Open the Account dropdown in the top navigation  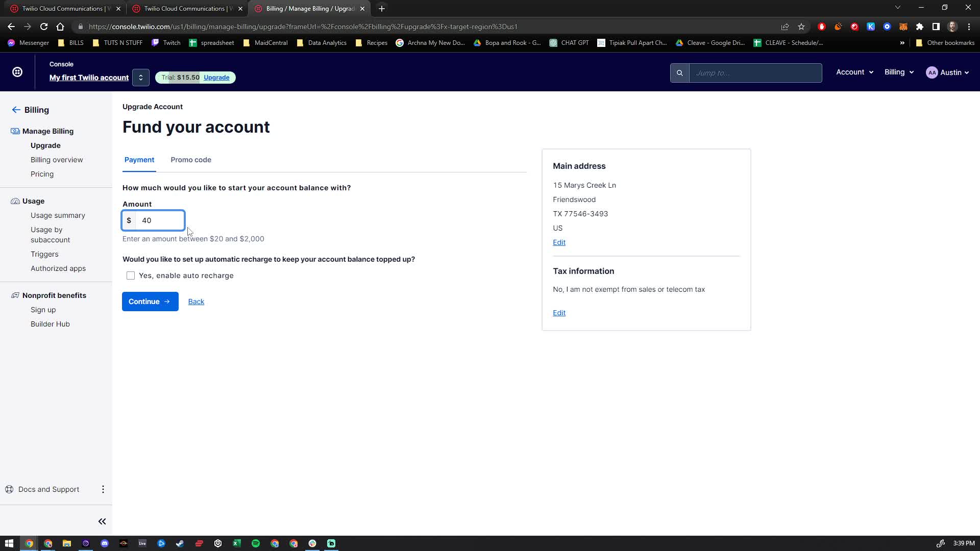853,72
